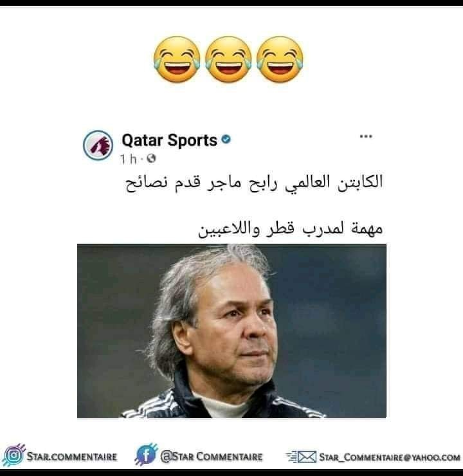Click the Facebook logo icon
Viewport: 463px width, 476px height.
146,454
